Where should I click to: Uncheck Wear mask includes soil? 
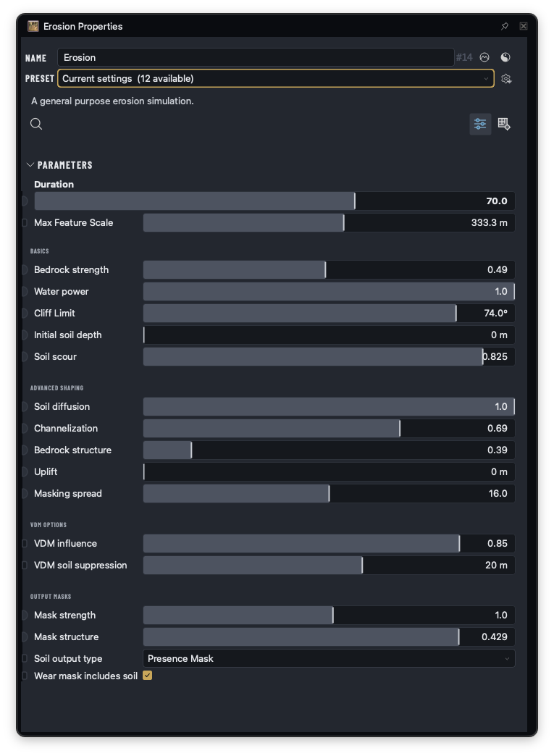pos(148,676)
